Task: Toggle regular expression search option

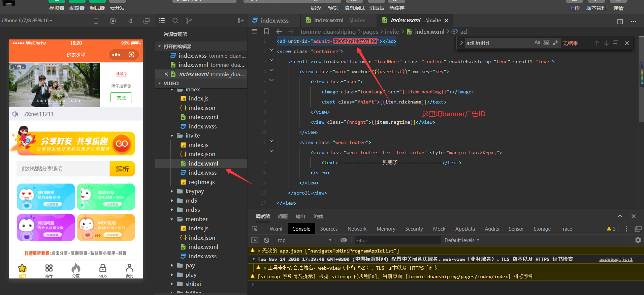Action: (555, 42)
